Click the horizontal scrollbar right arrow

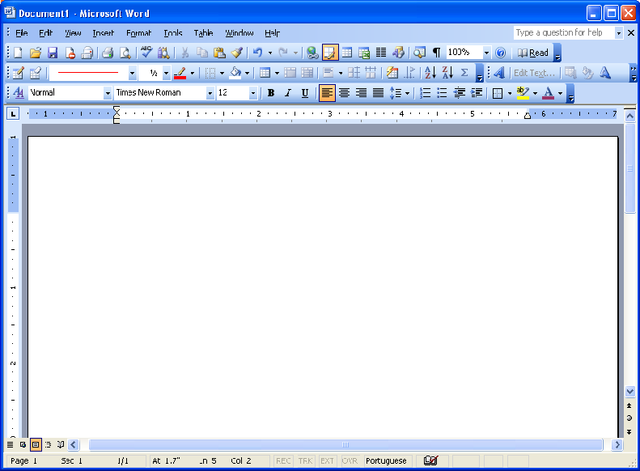pos(617,444)
